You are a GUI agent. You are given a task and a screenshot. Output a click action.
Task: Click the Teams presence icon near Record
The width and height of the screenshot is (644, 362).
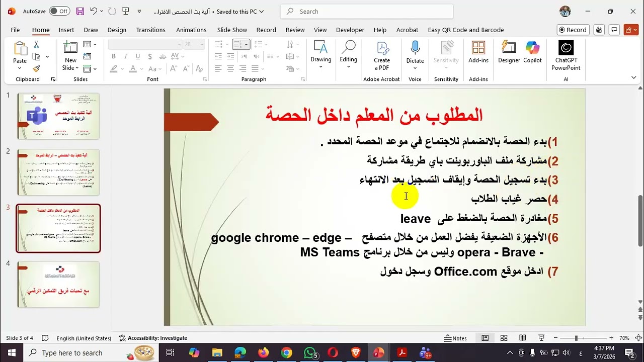click(599, 30)
